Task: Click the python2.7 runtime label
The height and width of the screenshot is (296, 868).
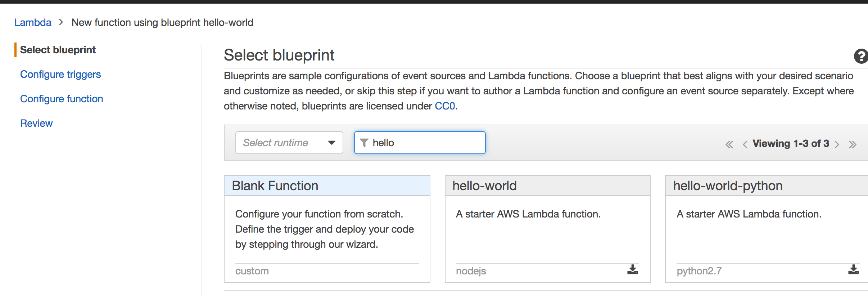Action: tap(699, 271)
